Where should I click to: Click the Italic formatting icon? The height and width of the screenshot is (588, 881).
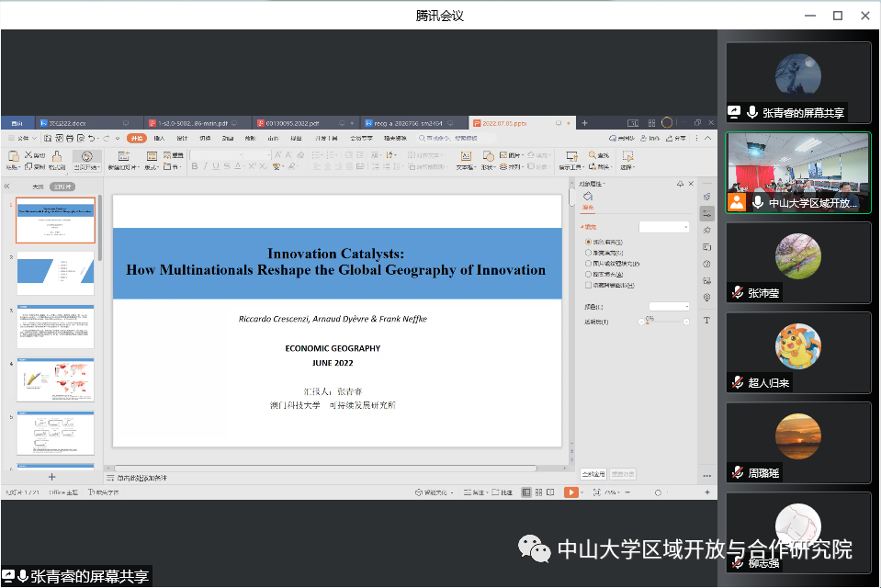[x=206, y=166]
